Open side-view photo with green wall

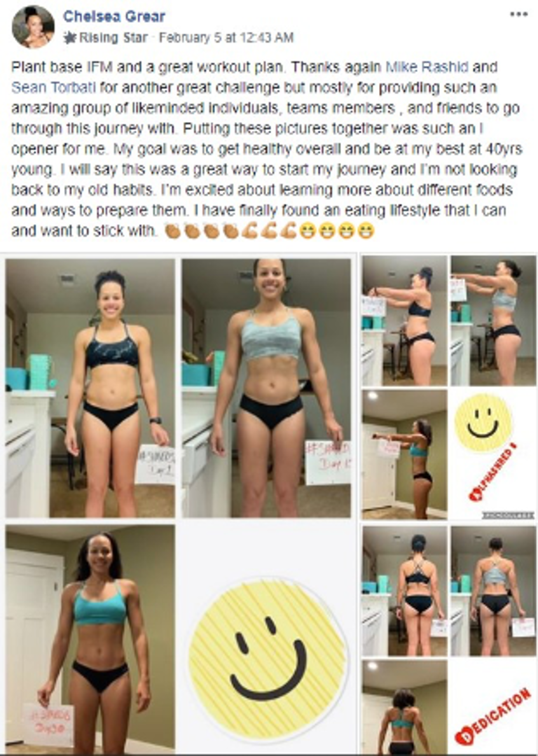pos(404,454)
